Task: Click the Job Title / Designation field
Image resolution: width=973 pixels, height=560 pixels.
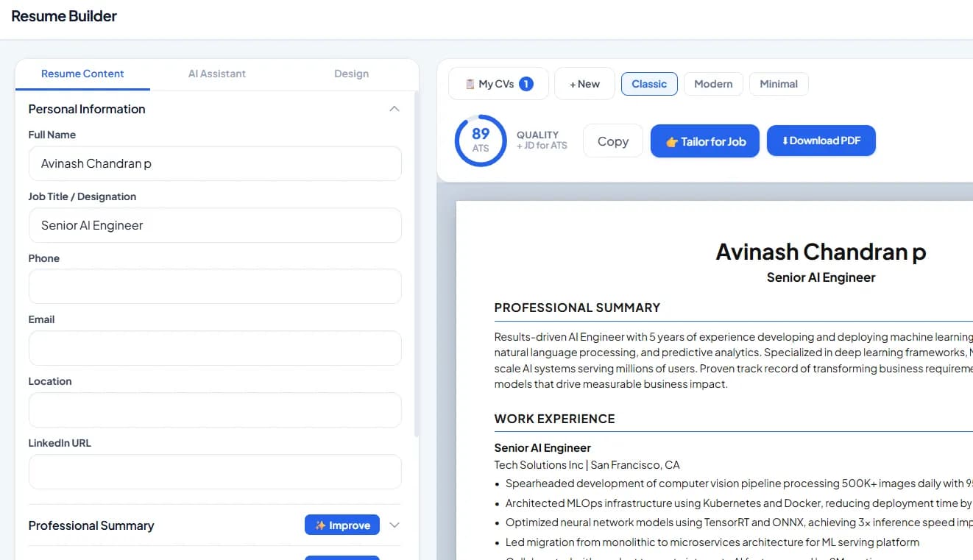Action: pos(215,225)
